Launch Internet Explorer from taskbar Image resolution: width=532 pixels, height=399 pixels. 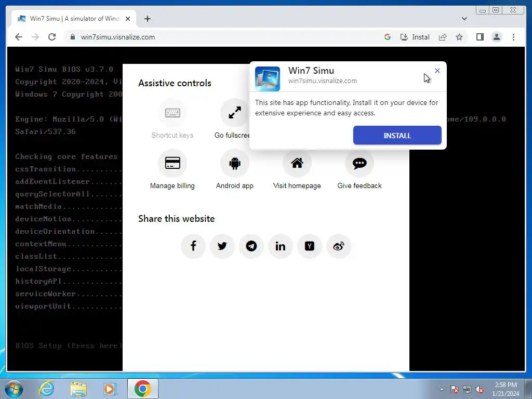(46, 389)
